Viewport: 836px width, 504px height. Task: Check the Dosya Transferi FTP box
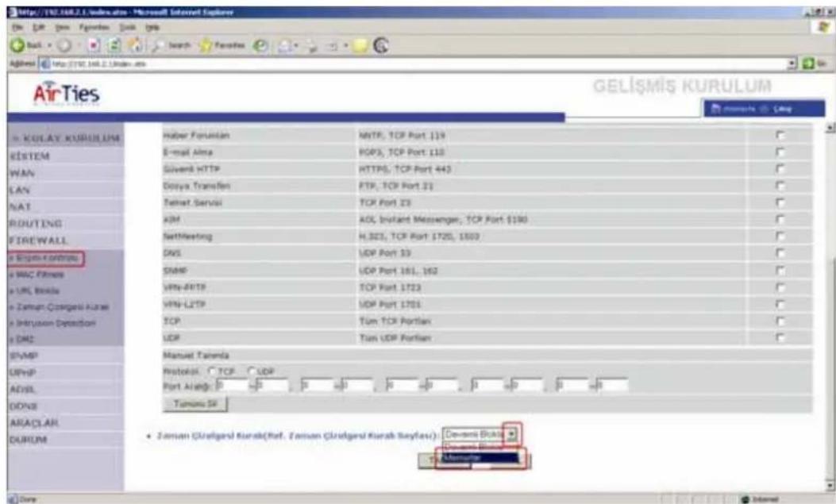[780, 186]
